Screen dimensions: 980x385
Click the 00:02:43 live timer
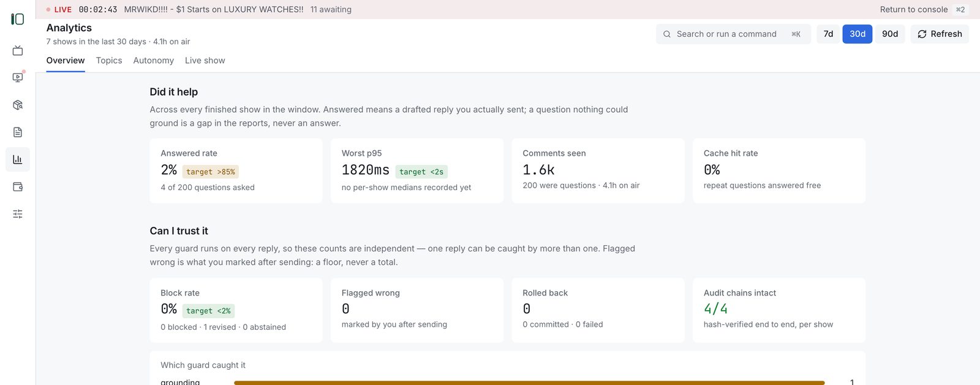[x=98, y=9]
